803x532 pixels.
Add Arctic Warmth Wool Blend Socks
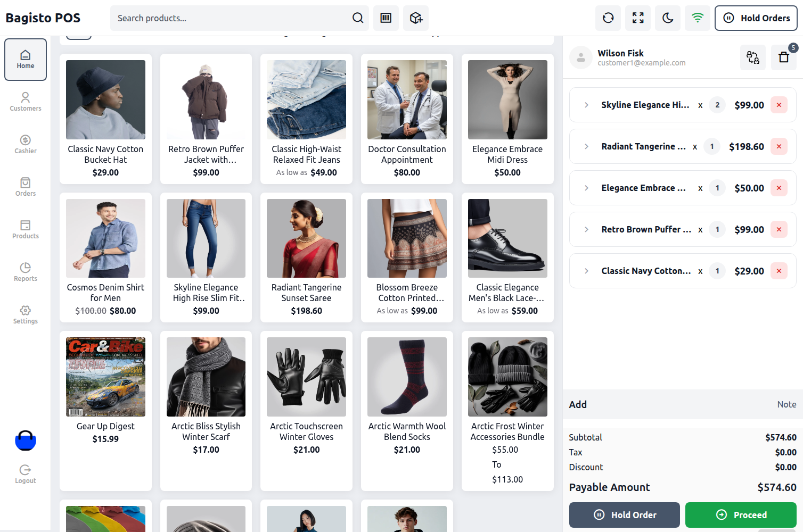[407, 411]
